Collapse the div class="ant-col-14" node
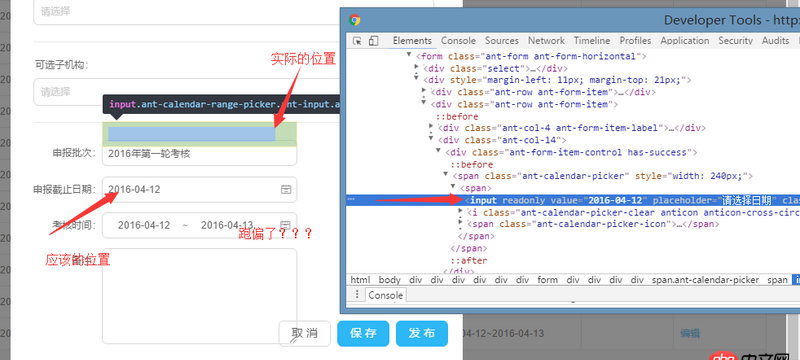800x360 pixels. 432,138
